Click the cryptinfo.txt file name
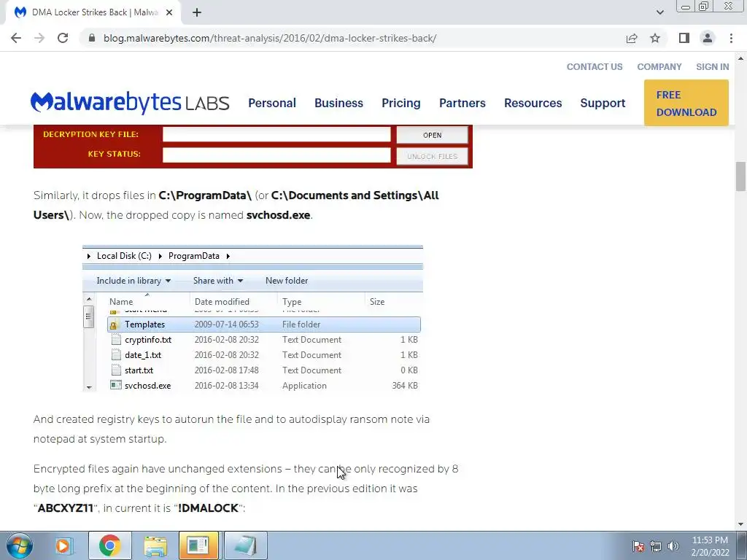The image size is (747, 560). [148, 340]
